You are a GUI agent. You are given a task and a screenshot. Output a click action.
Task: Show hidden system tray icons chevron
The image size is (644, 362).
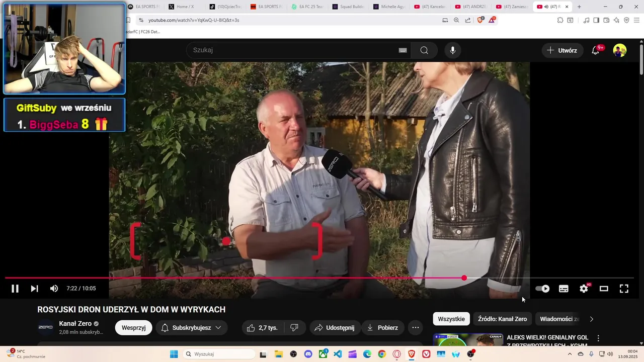[570, 354]
